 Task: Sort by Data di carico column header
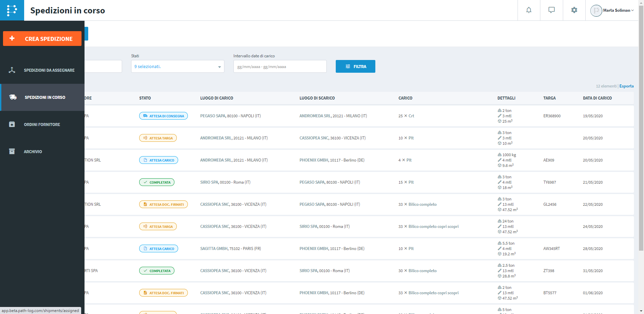597,98
